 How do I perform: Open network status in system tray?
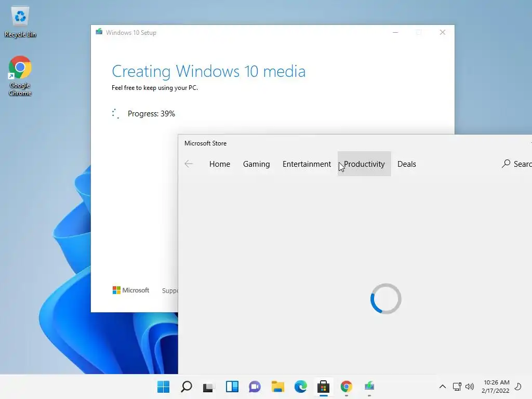click(457, 387)
